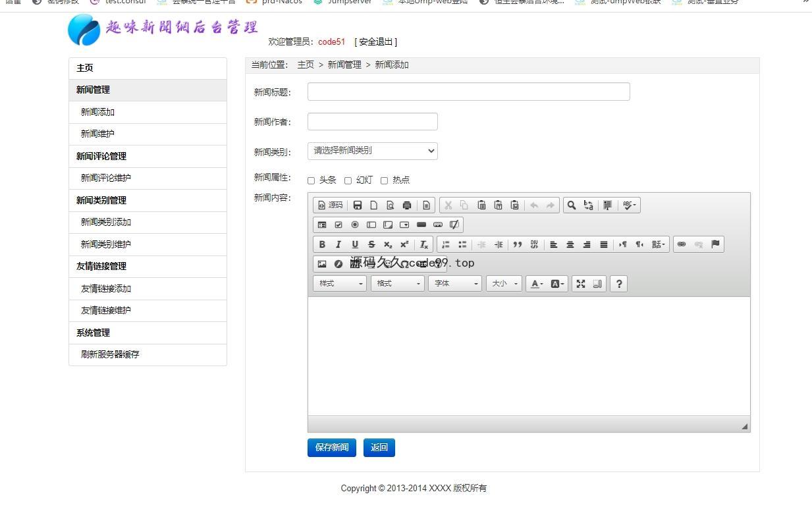The width and height of the screenshot is (812, 511).
Task: Click the Select All icon
Action: click(607, 205)
